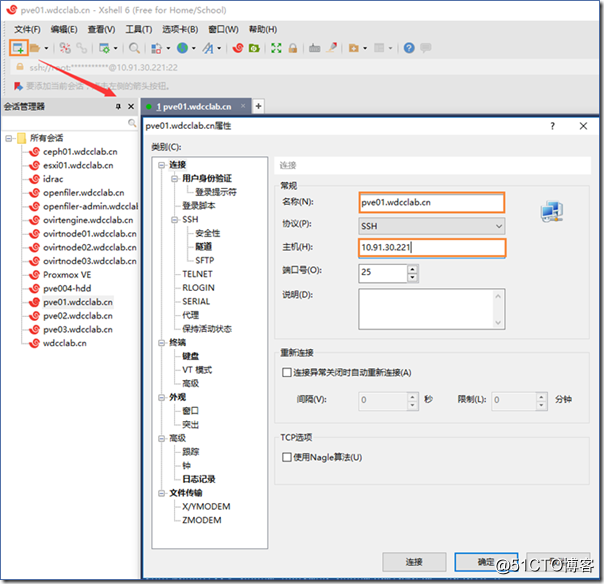Select the ceph01.wdcclab.cn session
The width and height of the screenshot is (604, 584).
coord(80,152)
